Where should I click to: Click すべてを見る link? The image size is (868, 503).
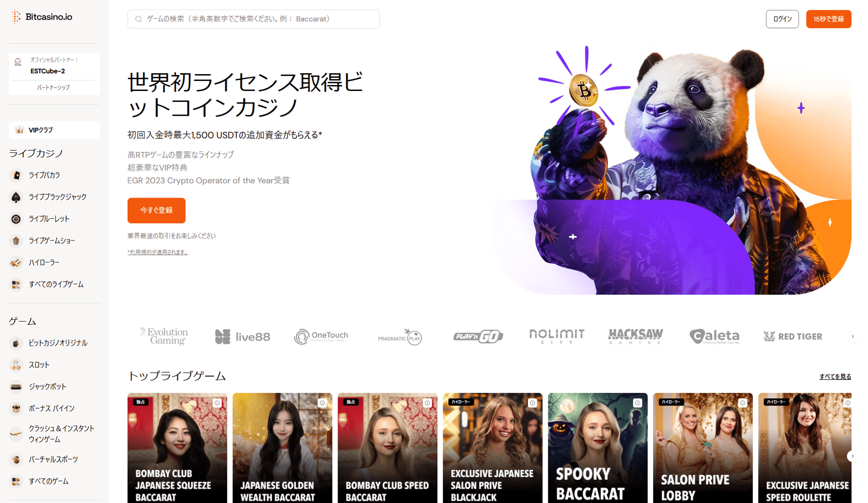(x=835, y=377)
